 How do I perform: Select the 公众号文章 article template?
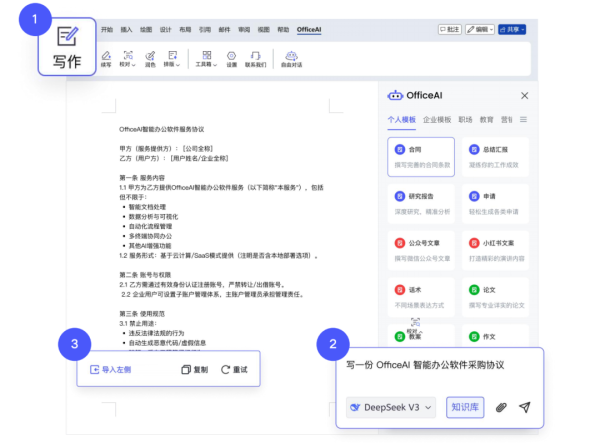421,250
